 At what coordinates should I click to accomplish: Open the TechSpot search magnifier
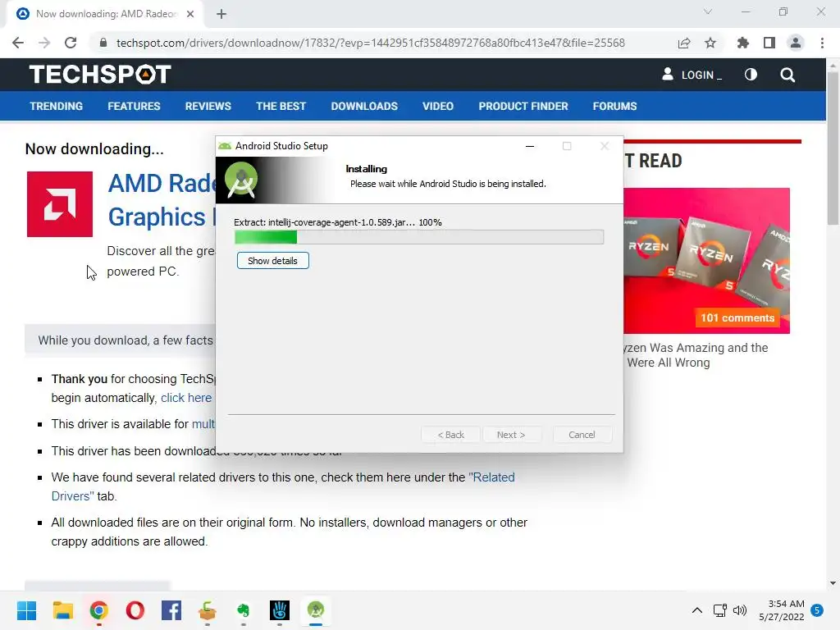click(787, 75)
